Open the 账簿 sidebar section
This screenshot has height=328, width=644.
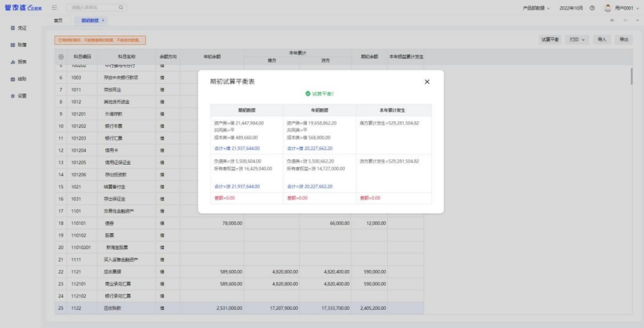point(18,45)
